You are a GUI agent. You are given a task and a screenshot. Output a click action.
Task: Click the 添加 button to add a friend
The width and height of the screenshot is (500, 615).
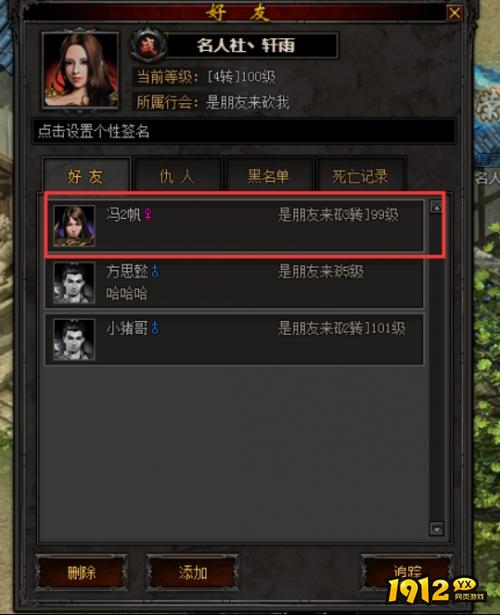(193, 573)
